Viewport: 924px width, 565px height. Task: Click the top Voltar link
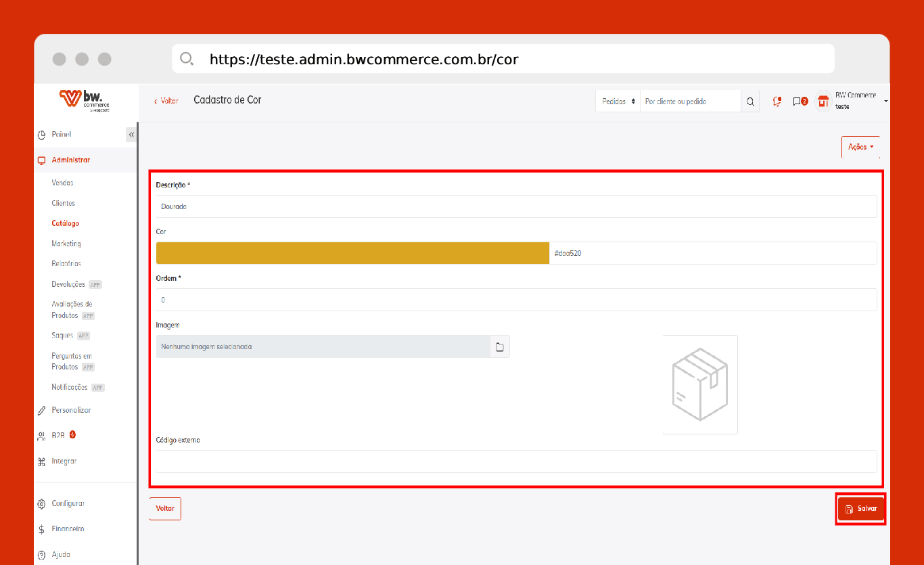click(x=166, y=101)
